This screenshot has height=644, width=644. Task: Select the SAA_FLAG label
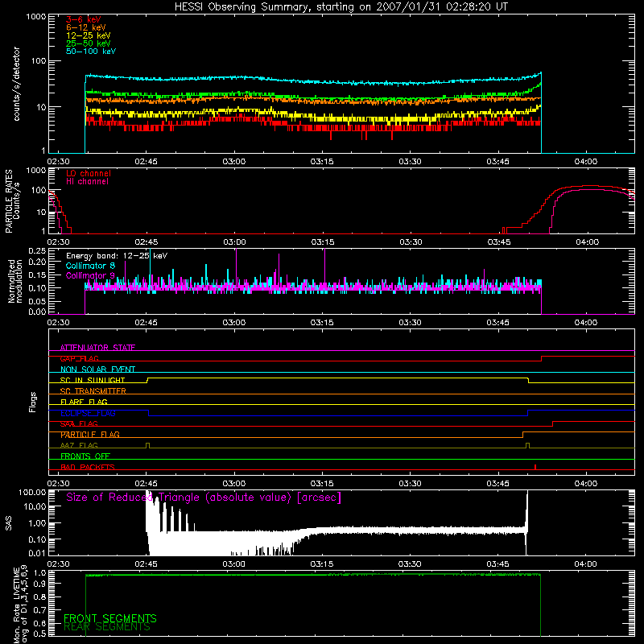[x=79, y=424]
